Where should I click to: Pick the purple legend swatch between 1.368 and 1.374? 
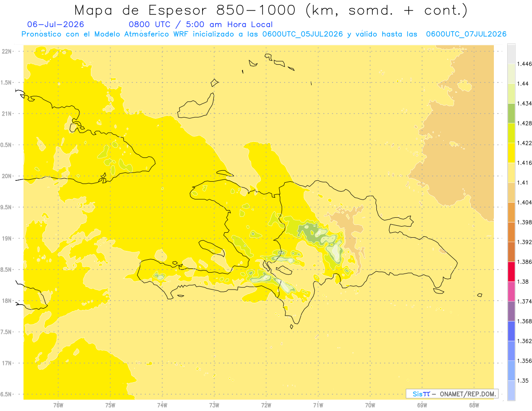coord(511,311)
